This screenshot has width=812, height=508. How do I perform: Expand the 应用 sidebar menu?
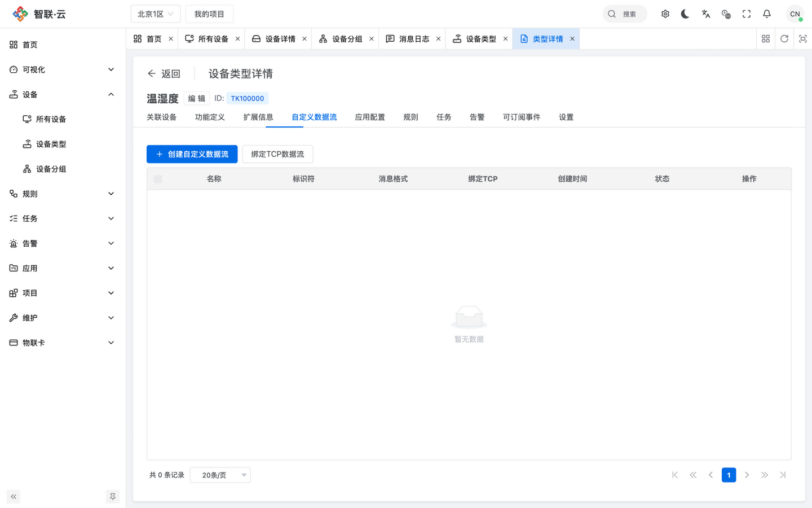click(x=63, y=268)
